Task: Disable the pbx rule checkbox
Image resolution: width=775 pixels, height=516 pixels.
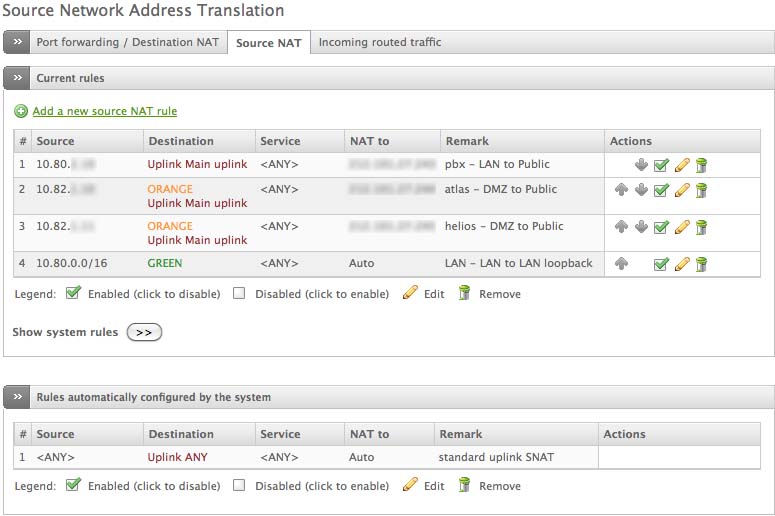Action: click(x=661, y=165)
